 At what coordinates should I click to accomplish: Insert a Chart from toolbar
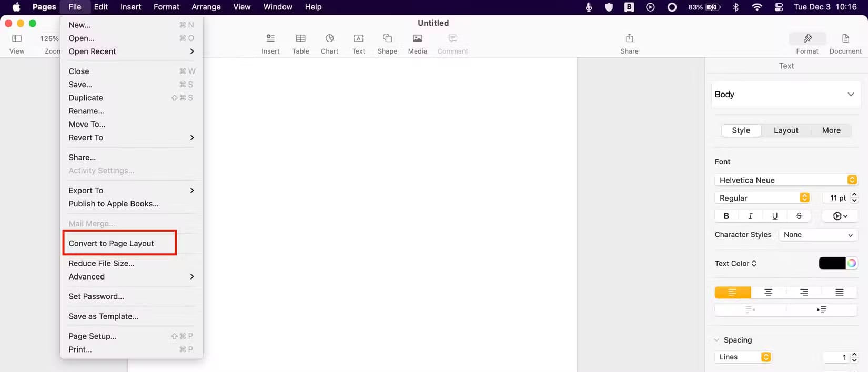[x=330, y=38]
